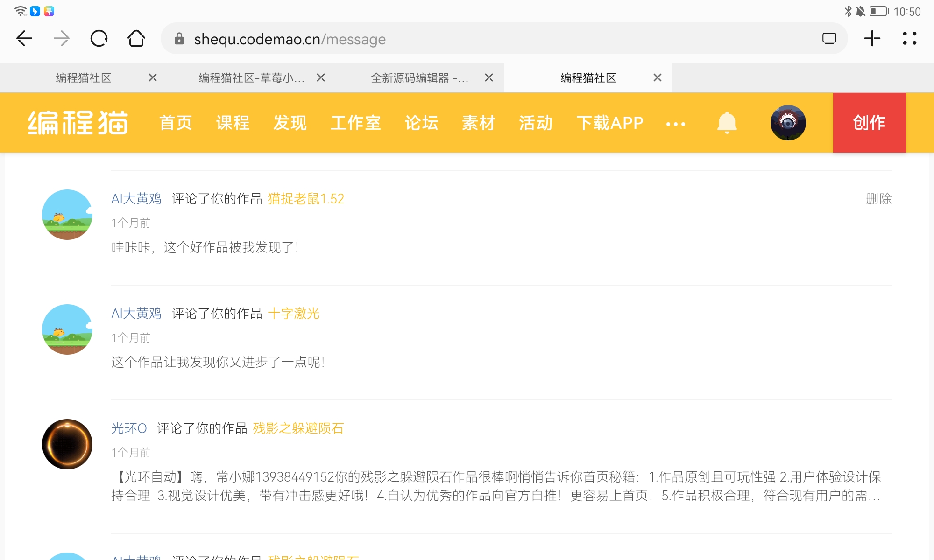Close the first 编程猫社区 tab
This screenshot has height=560, width=934.
click(153, 78)
